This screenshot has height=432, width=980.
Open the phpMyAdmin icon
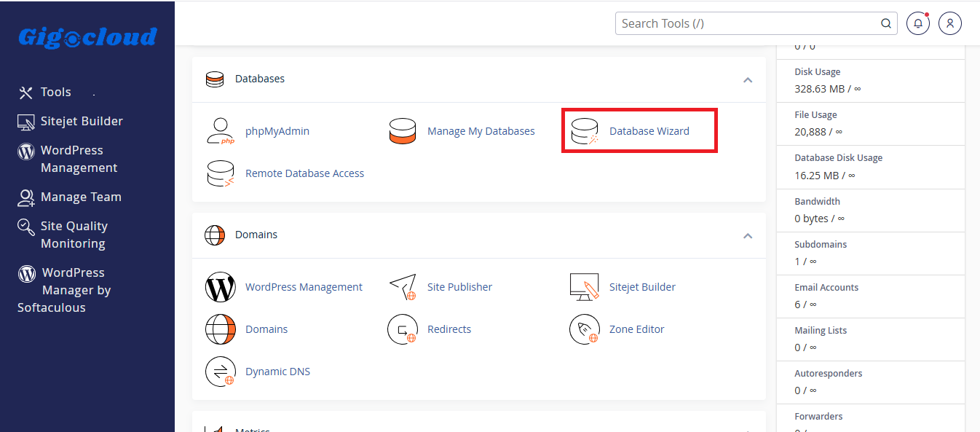221,131
